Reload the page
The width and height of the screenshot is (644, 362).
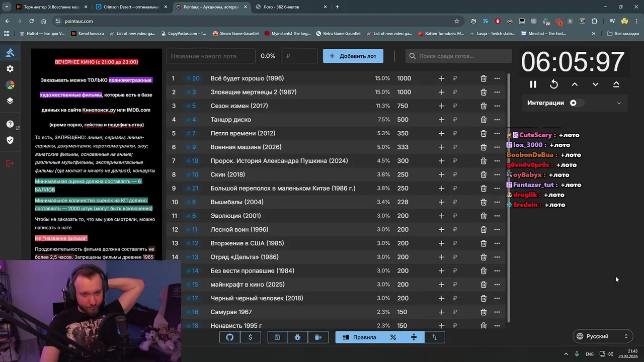pyautogui.click(x=32, y=21)
